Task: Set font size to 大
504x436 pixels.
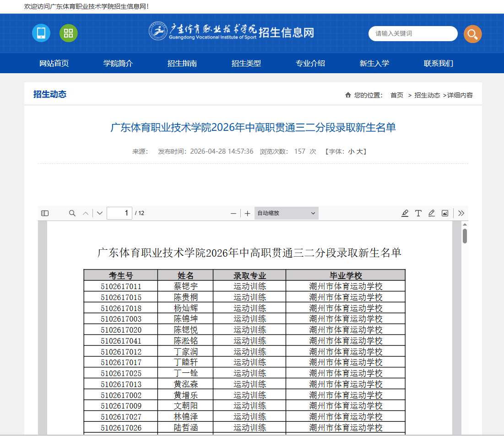Action: coord(359,151)
